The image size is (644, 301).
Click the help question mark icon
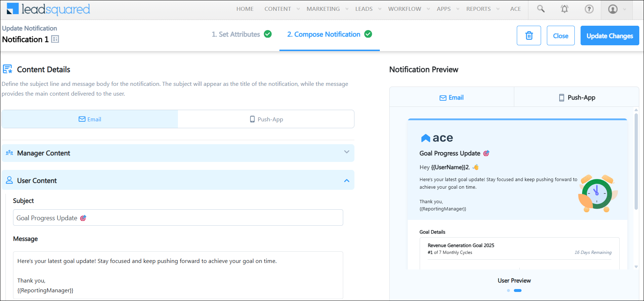point(589,9)
